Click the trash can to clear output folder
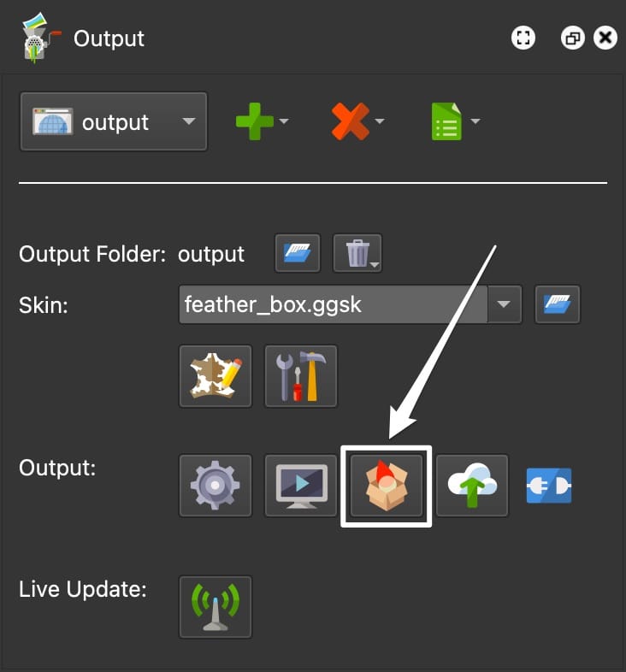 [357, 253]
